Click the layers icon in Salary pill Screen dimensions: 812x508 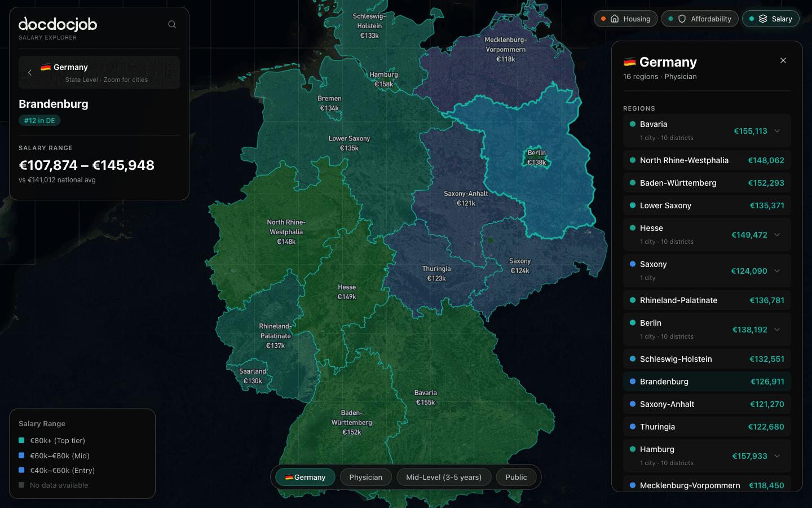click(x=762, y=19)
